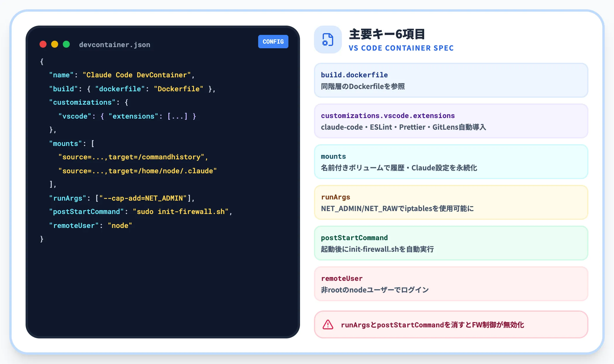Click the "name" key in the code
614x364 pixels.
coord(61,75)
